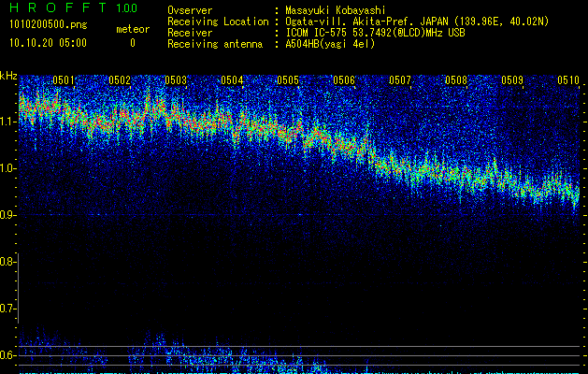
Task: Click the meteor label
Action: pyautogui.click(x=132, y=29)
